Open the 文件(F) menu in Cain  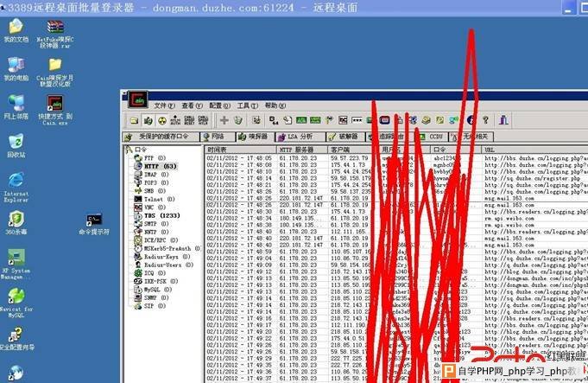(164, 105)
